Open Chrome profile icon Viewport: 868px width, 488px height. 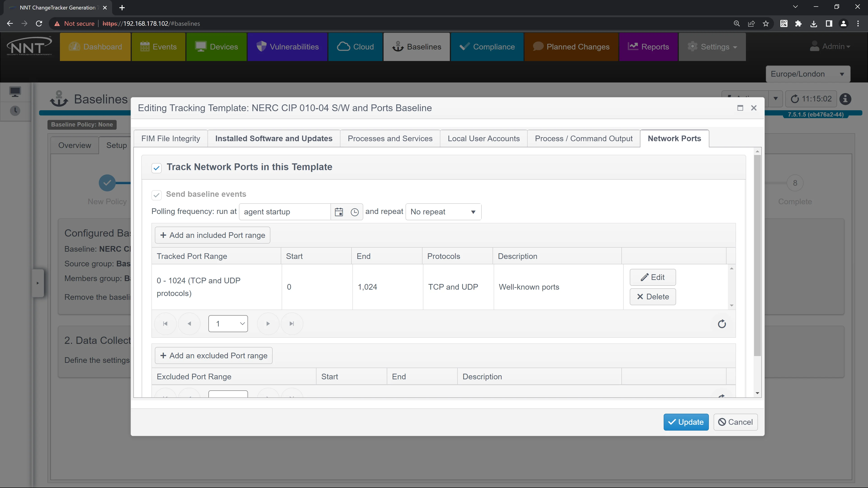click(843, 23)
